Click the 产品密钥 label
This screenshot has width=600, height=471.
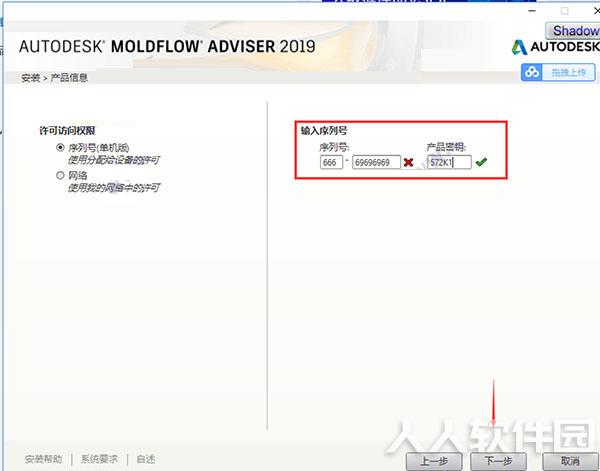tap(446, 147)
